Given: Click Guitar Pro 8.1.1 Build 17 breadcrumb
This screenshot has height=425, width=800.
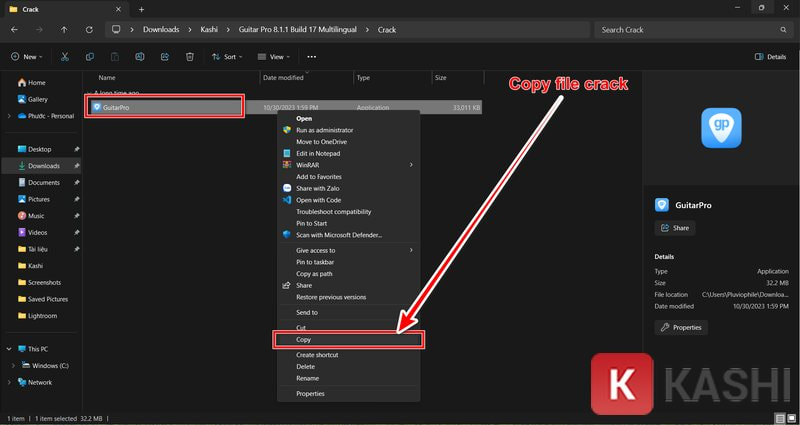Looking at the screenshot, I should pyautogui.click(x=297, y=30).
